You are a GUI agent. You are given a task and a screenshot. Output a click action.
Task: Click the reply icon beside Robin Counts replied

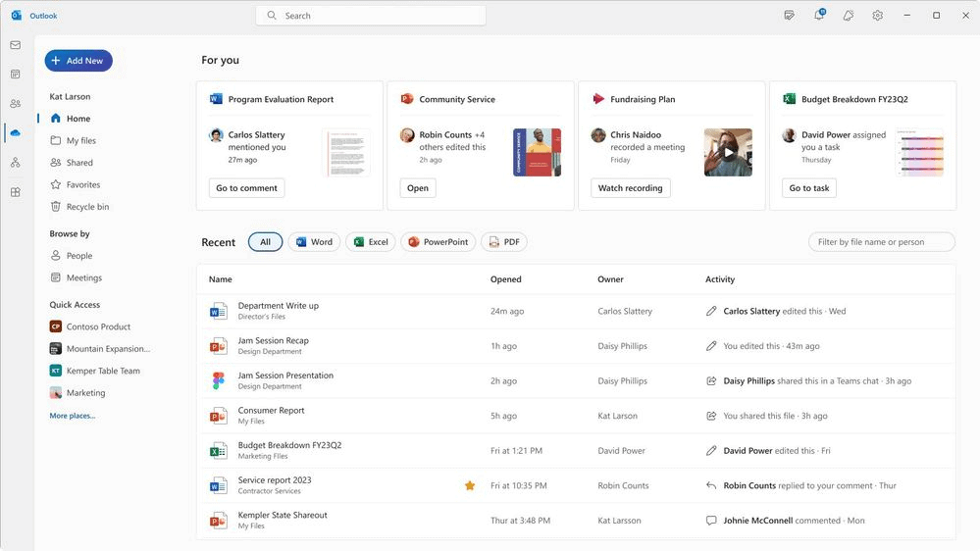(711, 485)
